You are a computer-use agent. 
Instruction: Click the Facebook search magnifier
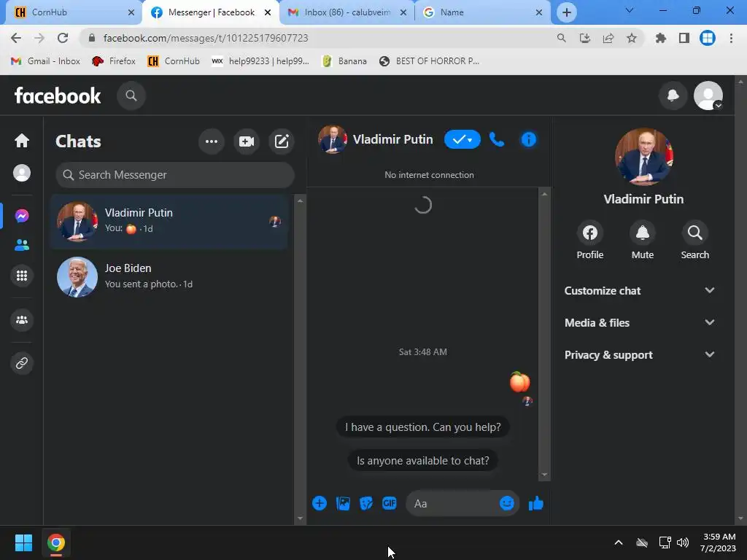coord(131,96)
